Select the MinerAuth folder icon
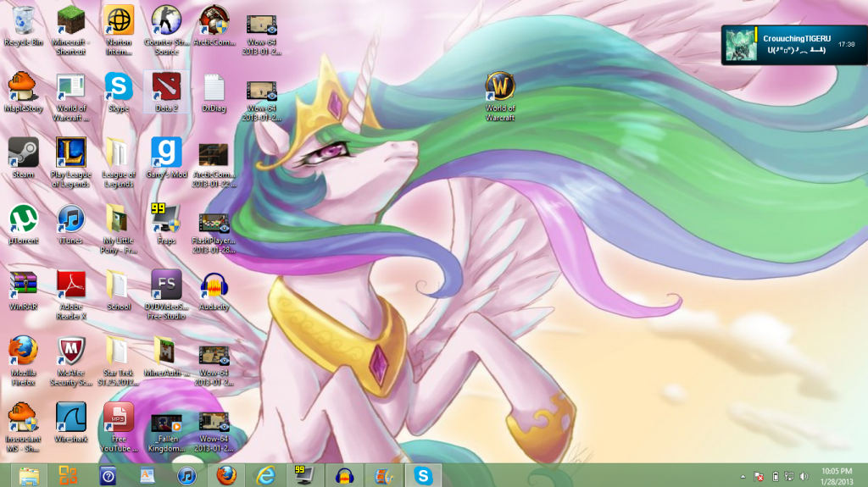Image resolution: width=868 pixels, height=487 pixels. click(x=166, y=357)
